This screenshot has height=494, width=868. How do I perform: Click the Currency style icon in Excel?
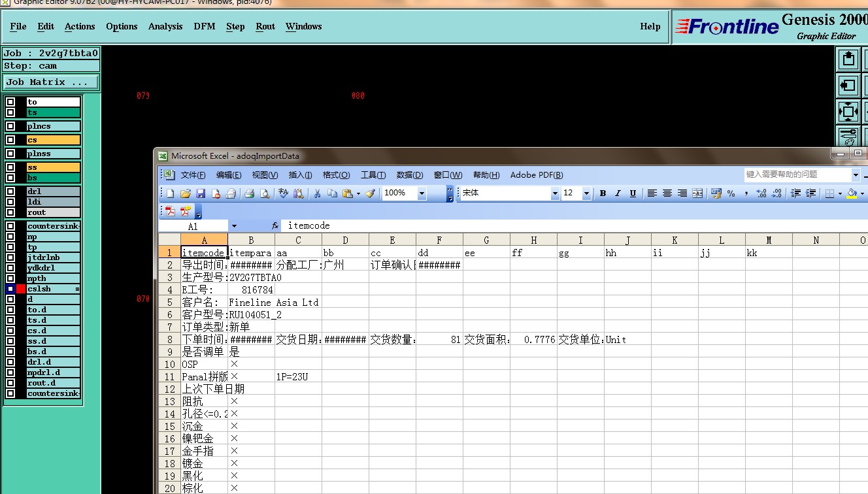click(716, 193)
